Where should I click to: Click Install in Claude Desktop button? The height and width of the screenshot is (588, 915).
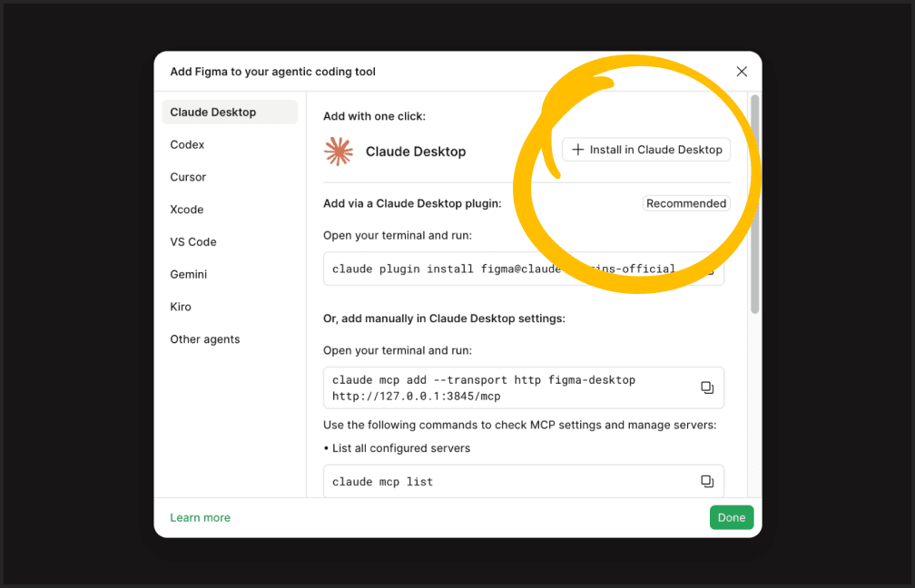646,150
